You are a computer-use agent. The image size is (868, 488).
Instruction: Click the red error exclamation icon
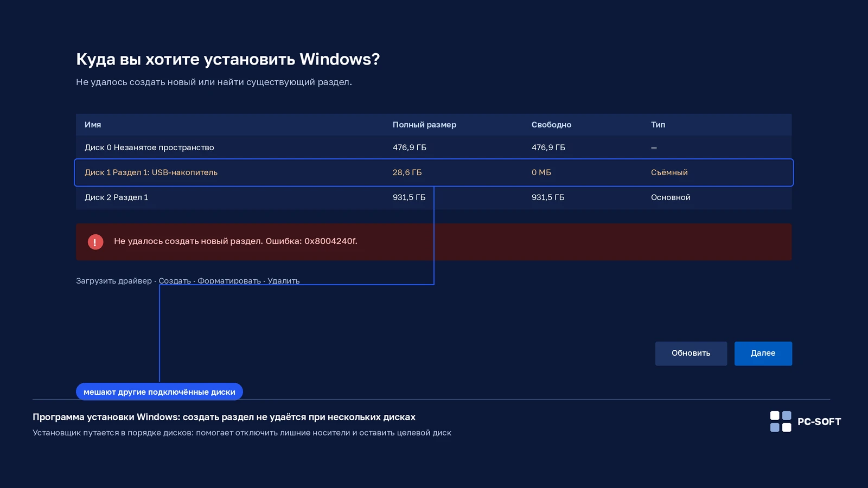[95, 242]
